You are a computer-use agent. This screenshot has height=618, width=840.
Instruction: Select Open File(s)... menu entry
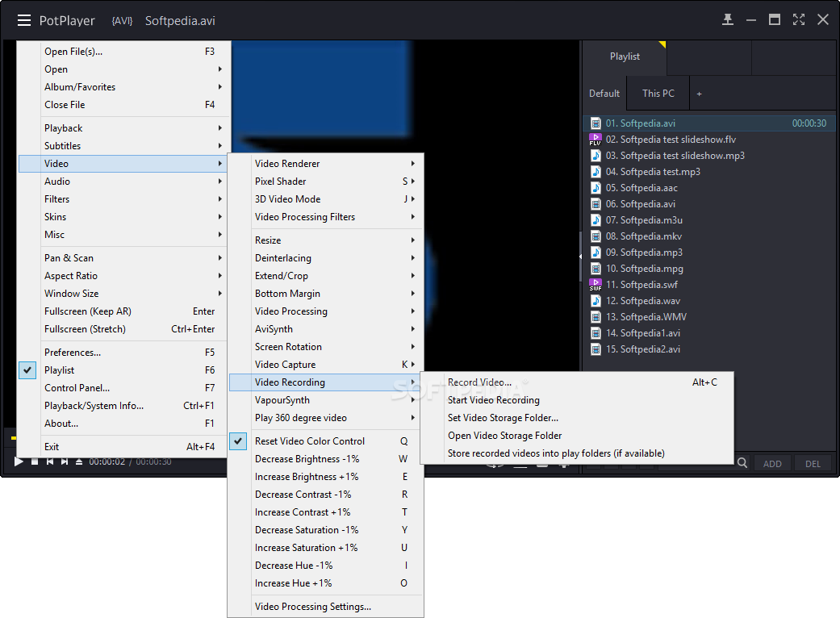coord(123,52)
